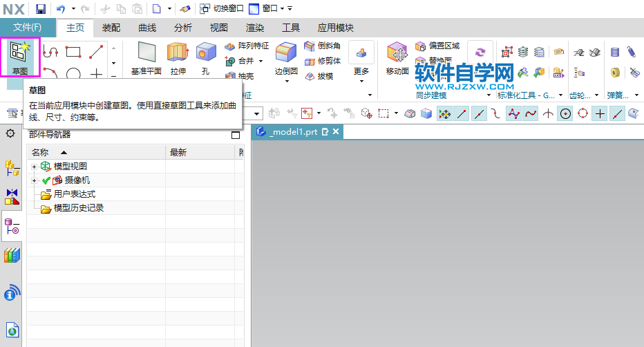
Task: Toggle Arc Center snap point
Action: (x=565, y=113)
